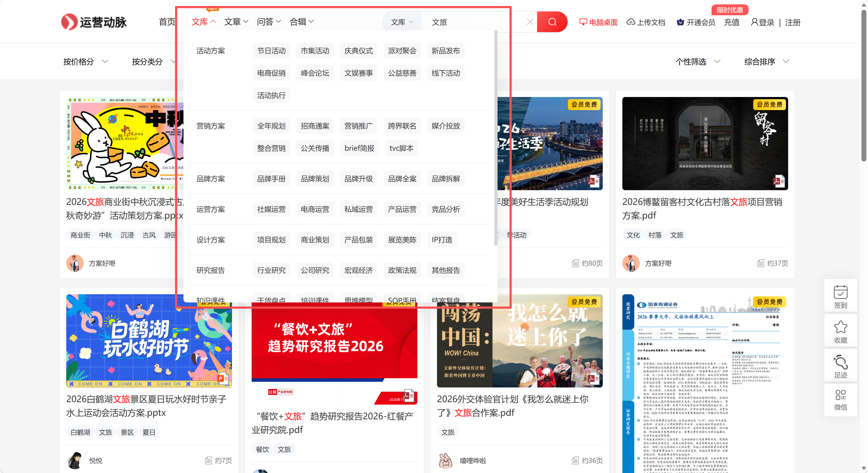This screenshot has width=868, height=473.
Task: Click the page-count icon beside 约80页
Action: tap(575, 263)
